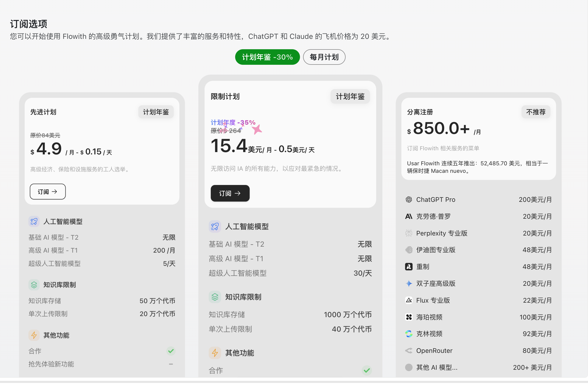The image size is (588, 385).
Task: Click the grey circle icon beside 其他 AI 模型
Action: point(409,367)
